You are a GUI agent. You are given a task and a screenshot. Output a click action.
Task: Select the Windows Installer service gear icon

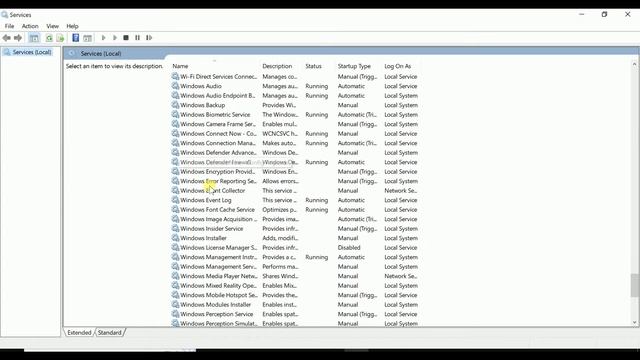pyautogui.click(x=176, y=238)
